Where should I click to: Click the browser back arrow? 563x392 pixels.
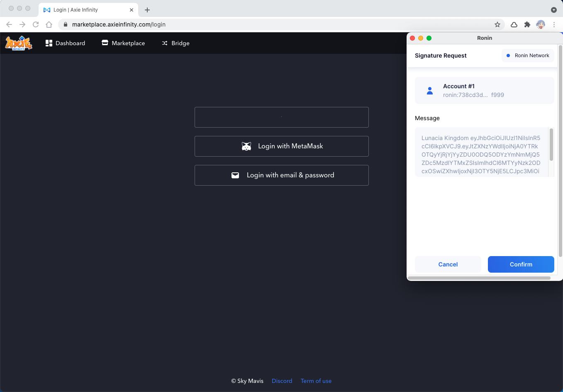coord(9,24)
